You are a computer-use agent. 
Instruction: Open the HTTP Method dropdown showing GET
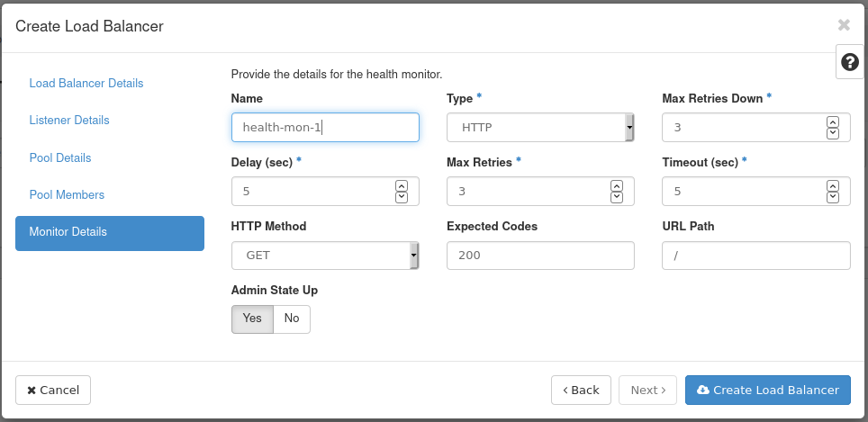pyautogui.click(x=325, y=256)
